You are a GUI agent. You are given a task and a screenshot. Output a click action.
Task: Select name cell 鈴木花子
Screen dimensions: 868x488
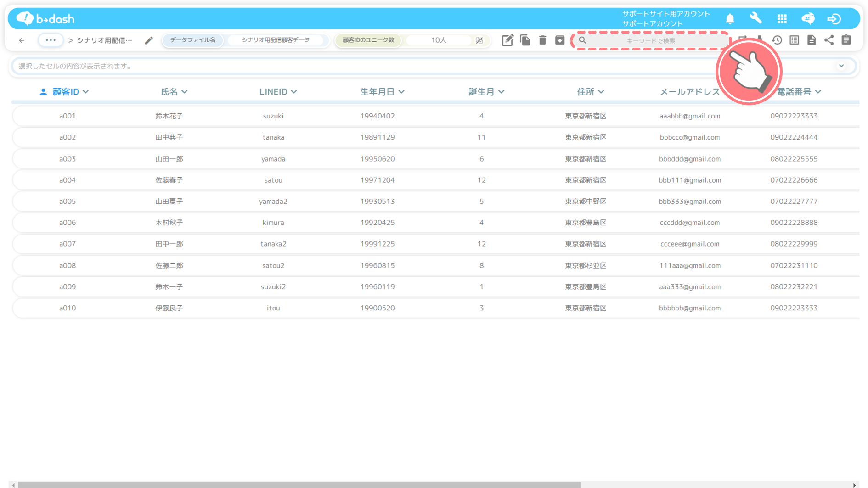pos(169,116)
